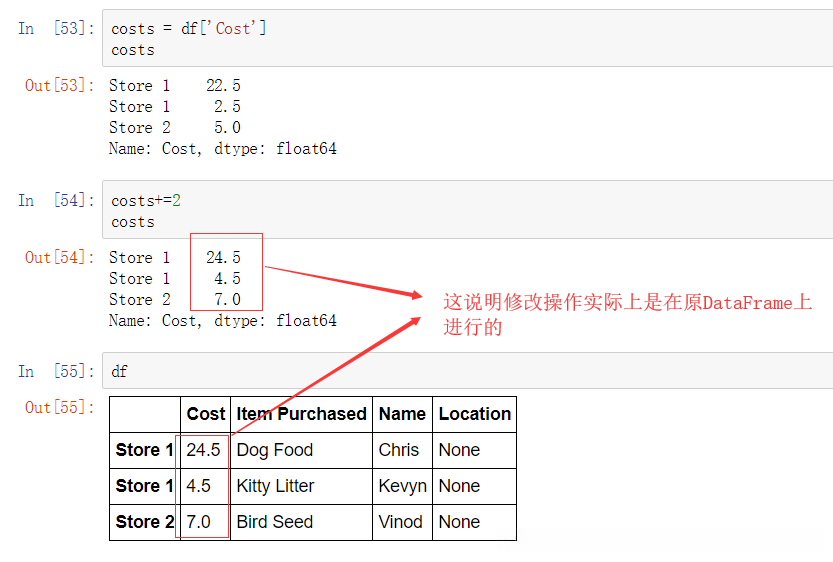The image size is (833, 562).
Task: Click the In [53] code cell input
Action: tap(468, 38)
